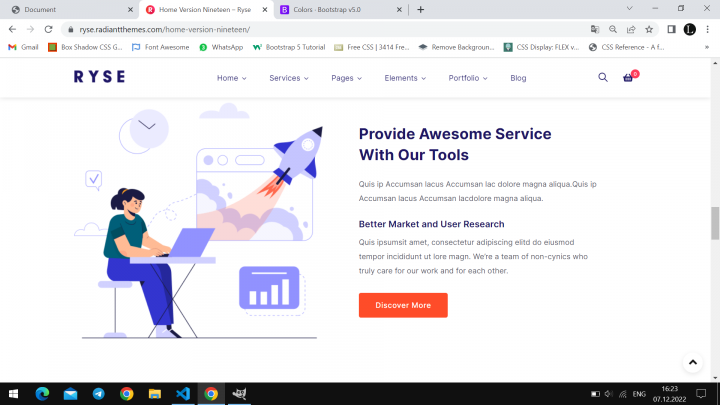Click the scroll-to-top arrow button
This screenshot has width=720, height=405.
692,362
